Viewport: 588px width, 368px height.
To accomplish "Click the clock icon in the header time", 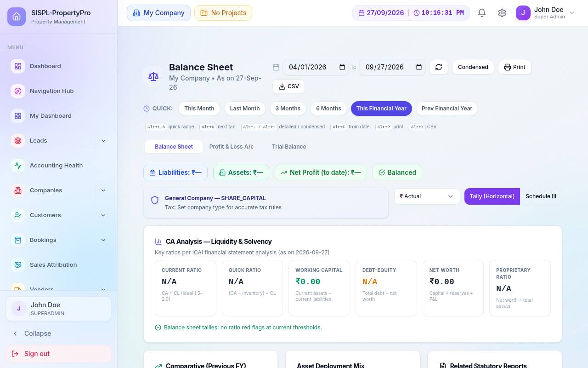I will point(417,13).
